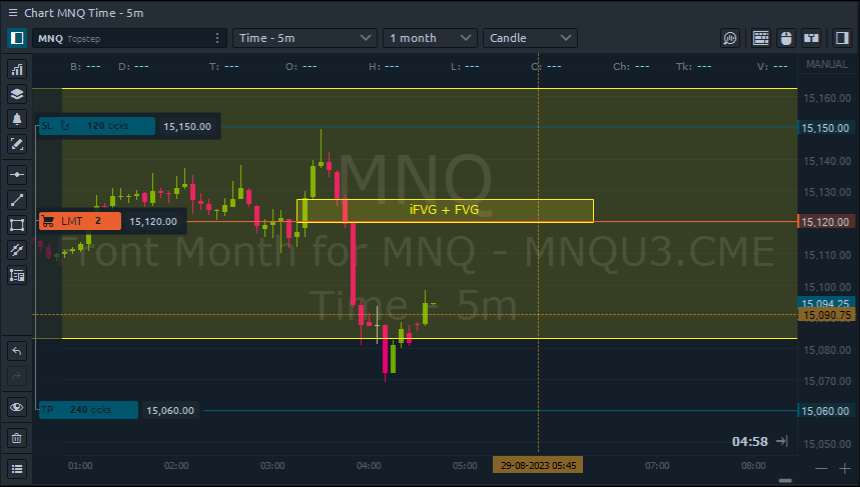Screen dimensions: 860x487
Task: Click the 15,060.00 take profit price tag
Action: 171,410
